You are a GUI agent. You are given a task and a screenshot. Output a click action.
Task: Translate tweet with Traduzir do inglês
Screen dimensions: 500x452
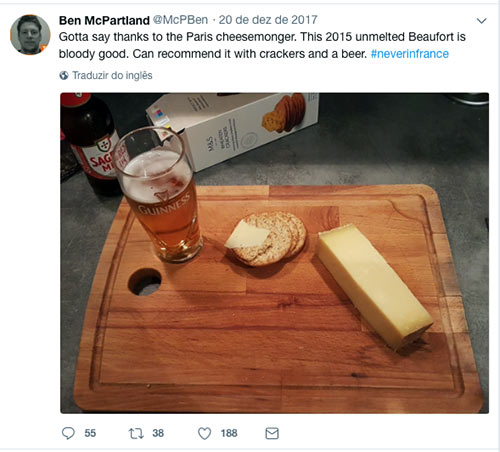pyautogui.click(x=112, y=75)
